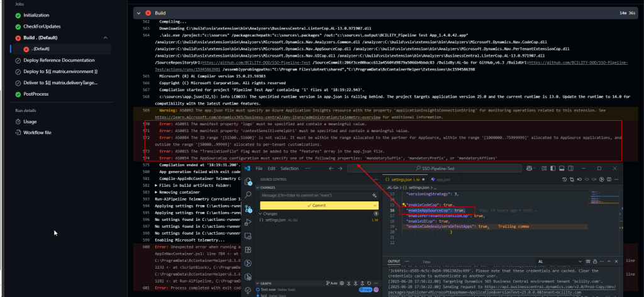Open the Workflow file link
This screenshot has height=297, width=644.
(x=37, y=133)
